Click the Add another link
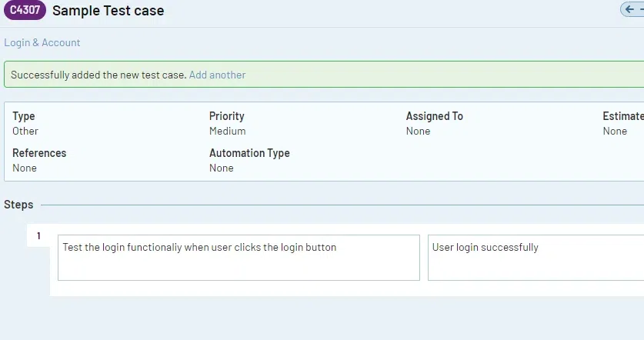 coord(217,75)
